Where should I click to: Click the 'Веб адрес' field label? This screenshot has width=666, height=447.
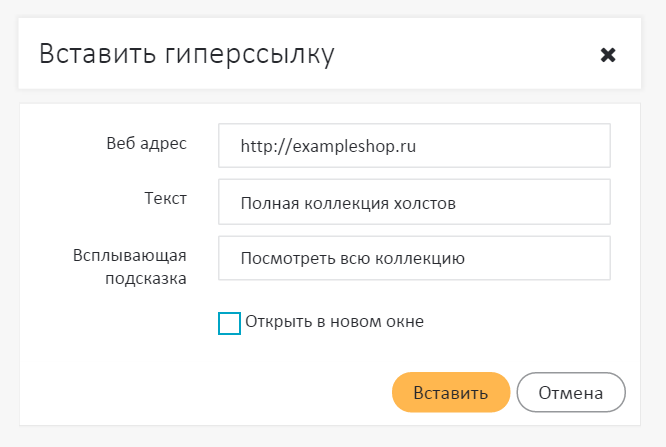[x=146, y=142]
